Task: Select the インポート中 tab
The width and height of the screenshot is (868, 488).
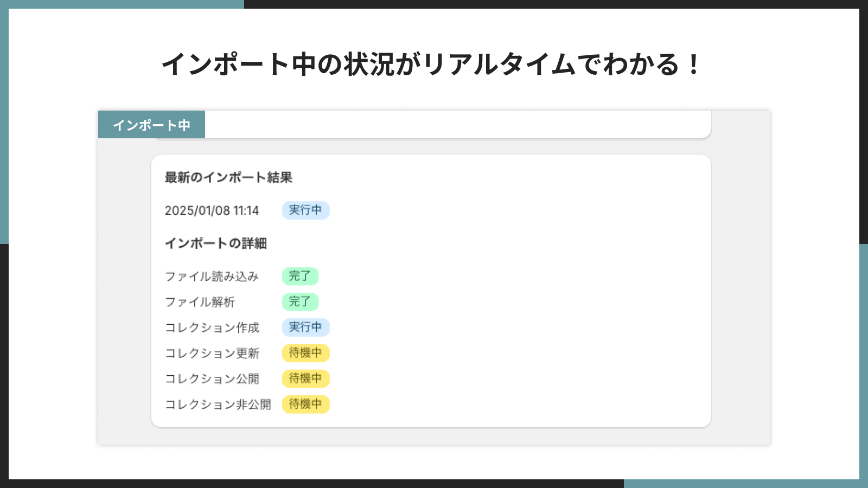Action: (x=152, y=124)
